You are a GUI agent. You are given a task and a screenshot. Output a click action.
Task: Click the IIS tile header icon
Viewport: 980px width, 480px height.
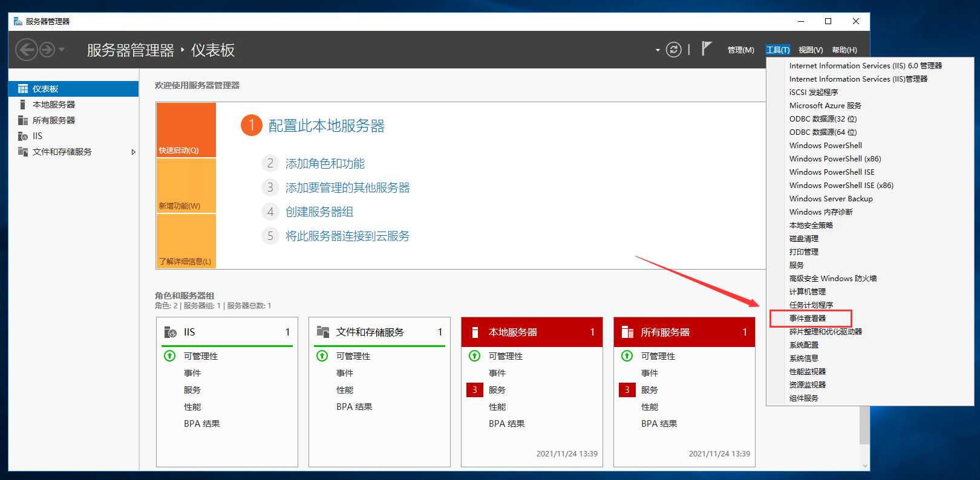[171, 332]
